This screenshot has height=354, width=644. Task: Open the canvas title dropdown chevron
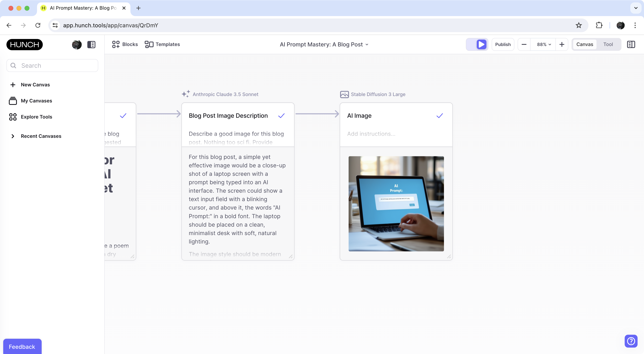point(367,44)
